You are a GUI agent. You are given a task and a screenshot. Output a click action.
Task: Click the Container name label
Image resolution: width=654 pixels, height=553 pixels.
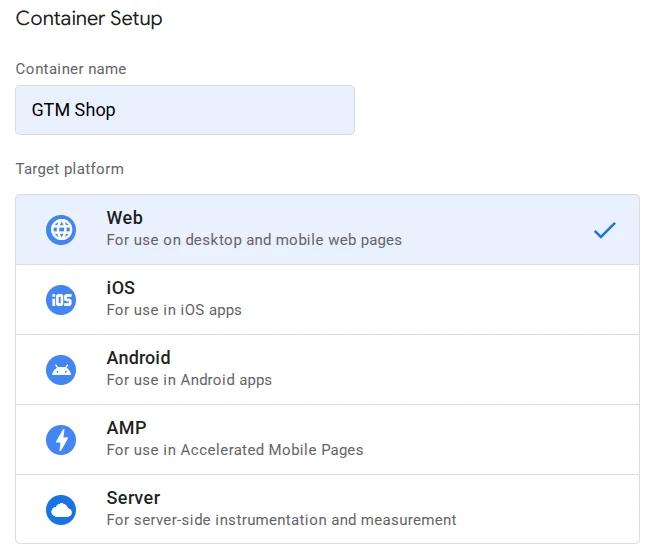coord(71,69)
